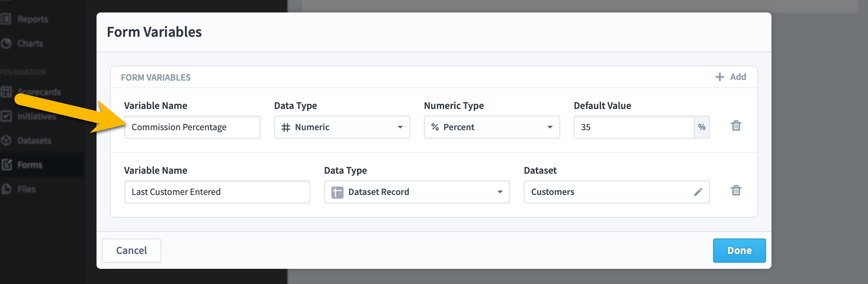The width and height of the screenshot is (868, 284).
Task: Open Reports in the sidebar menu
Action: point(33,19)
